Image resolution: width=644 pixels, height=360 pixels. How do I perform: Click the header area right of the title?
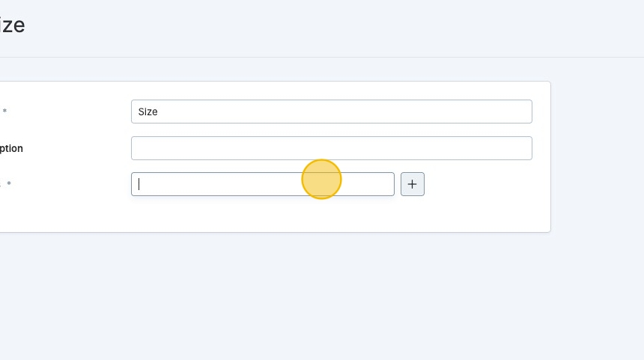(337, 27)
